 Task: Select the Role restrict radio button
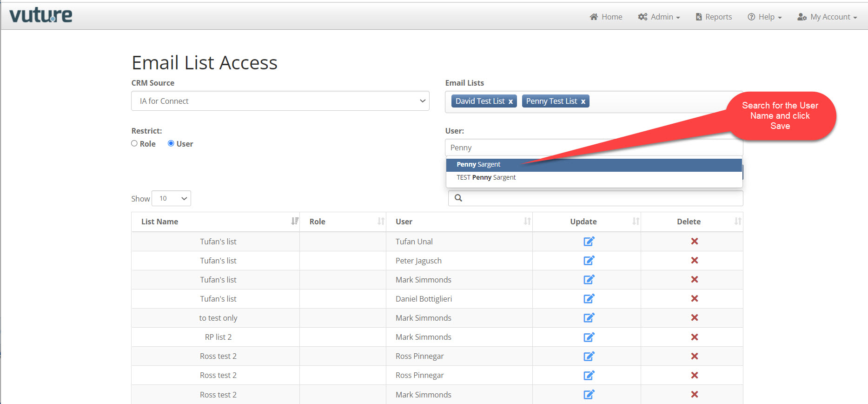[x=134, y=143]
